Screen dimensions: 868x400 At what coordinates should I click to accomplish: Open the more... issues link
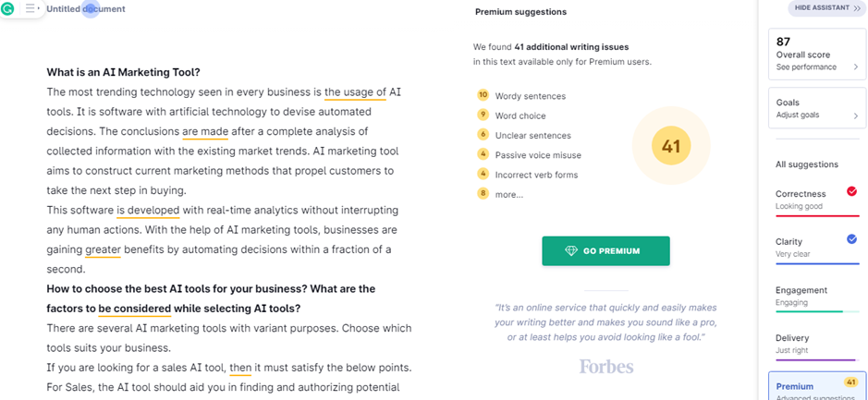point(509,195)
